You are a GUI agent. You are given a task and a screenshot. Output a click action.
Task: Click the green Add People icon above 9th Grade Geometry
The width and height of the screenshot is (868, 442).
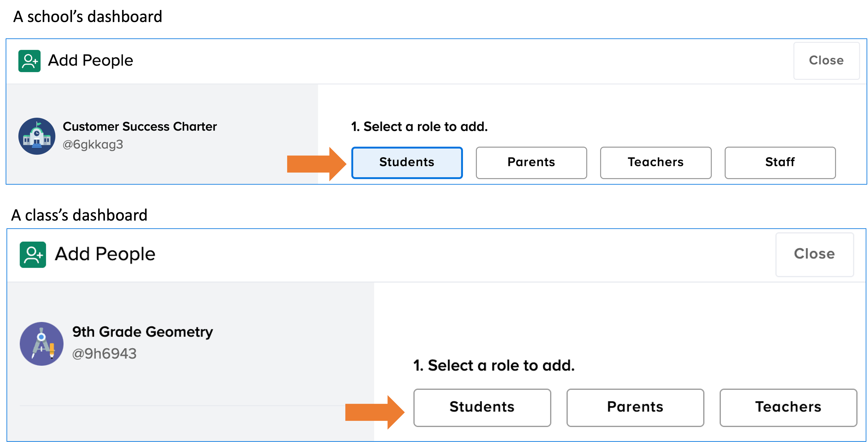point(33,254)
